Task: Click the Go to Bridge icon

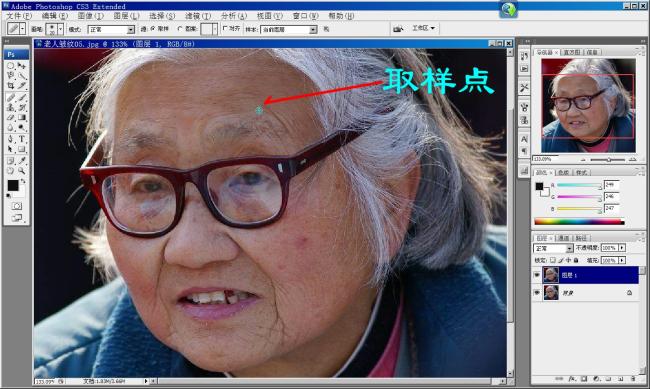Action: click(398, 29)
